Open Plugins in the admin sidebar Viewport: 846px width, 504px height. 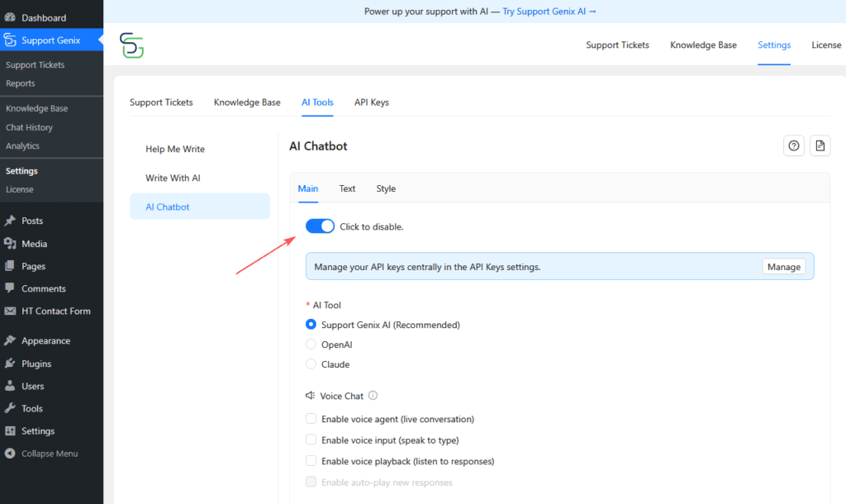36,364
